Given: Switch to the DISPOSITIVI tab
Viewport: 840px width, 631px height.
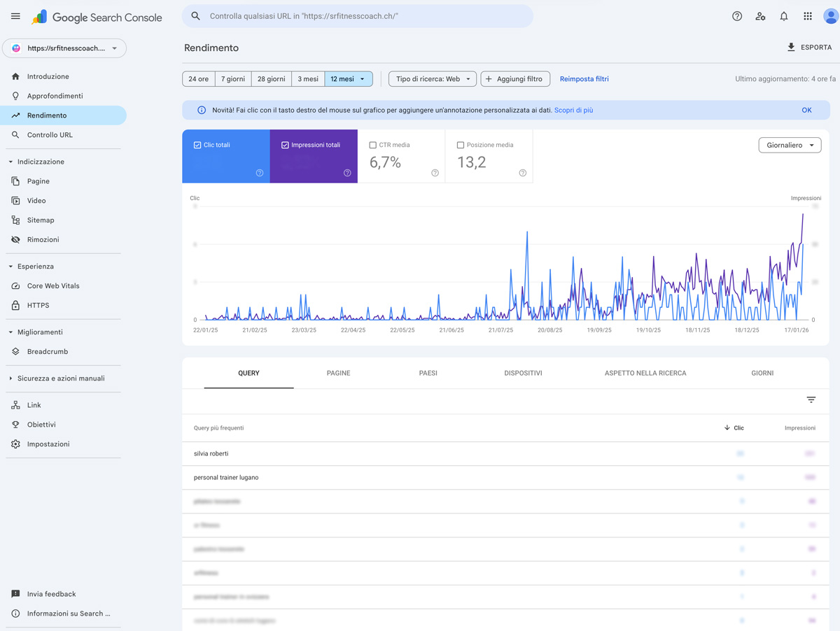Looking at the screenshot, I should (523, 373).
